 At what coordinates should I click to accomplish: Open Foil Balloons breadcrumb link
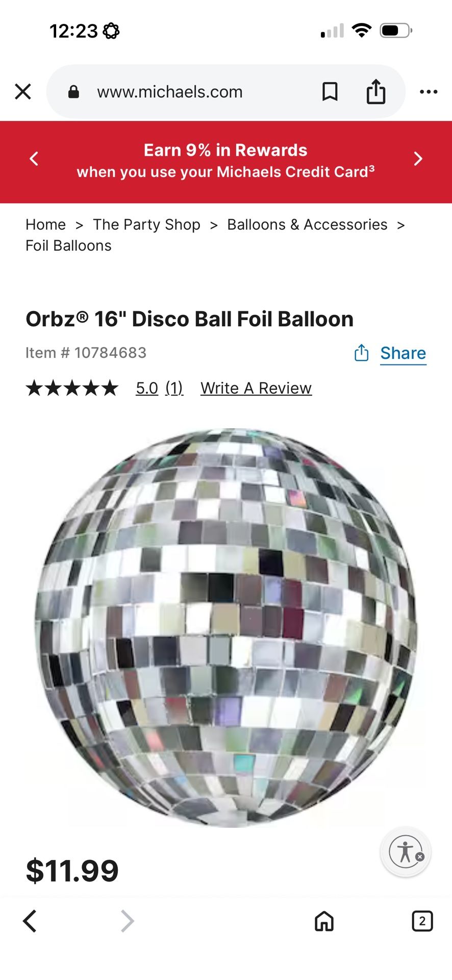tap(68, 246)
